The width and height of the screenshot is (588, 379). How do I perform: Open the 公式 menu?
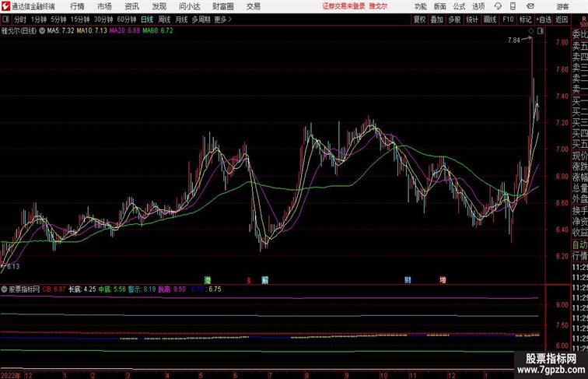pyautogui.click(x=459, y=6)
